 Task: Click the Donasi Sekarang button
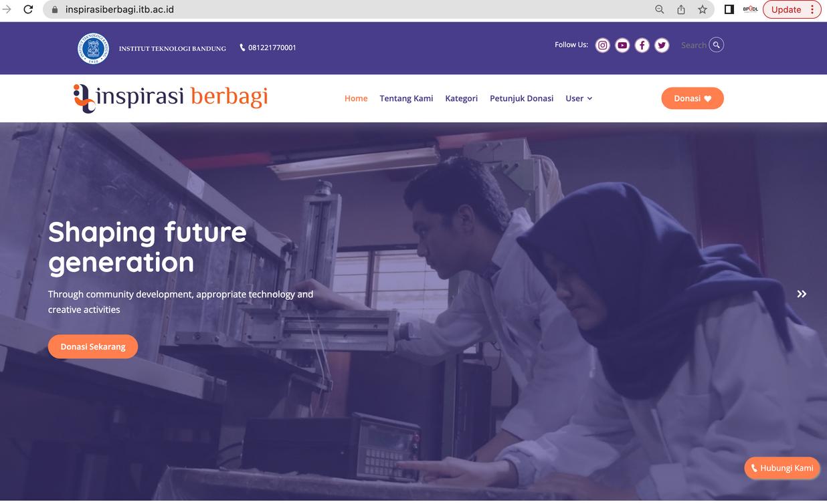(93, 346)
